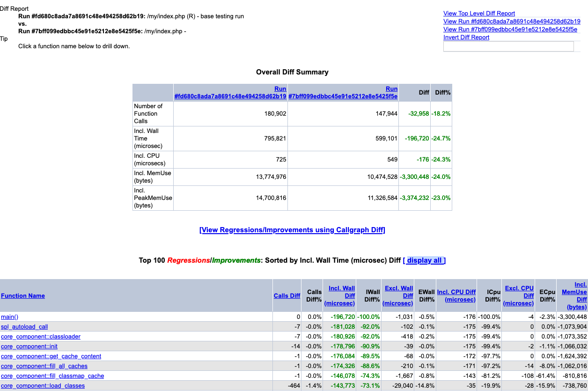
Task: Select -61.4% ECpu diff for fill_classmap_cache
Action: point(545,376)
